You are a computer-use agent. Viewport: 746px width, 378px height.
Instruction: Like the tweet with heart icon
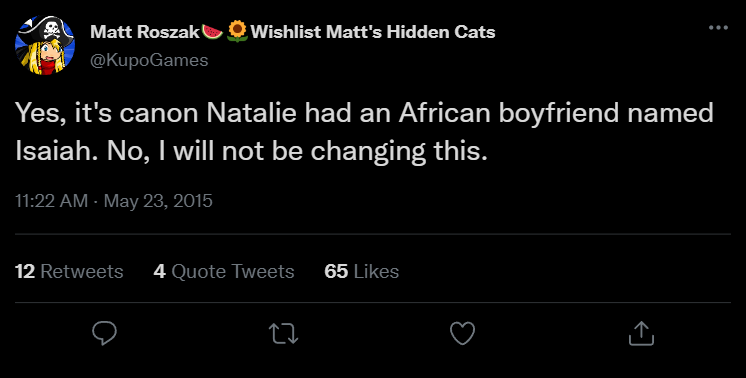[x=462, y=333]
